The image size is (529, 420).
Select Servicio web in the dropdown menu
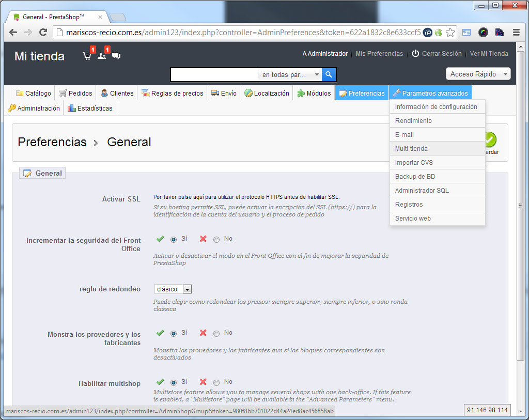click(x=438, y=218)
